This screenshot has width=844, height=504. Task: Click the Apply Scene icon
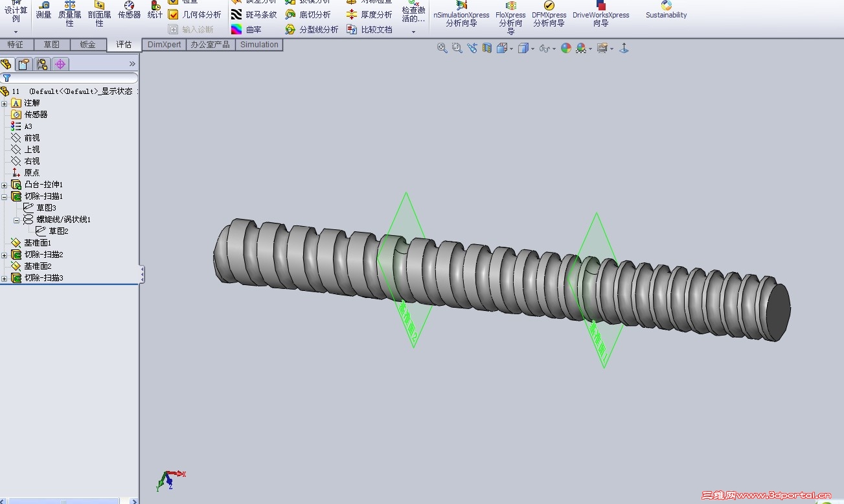581,48
